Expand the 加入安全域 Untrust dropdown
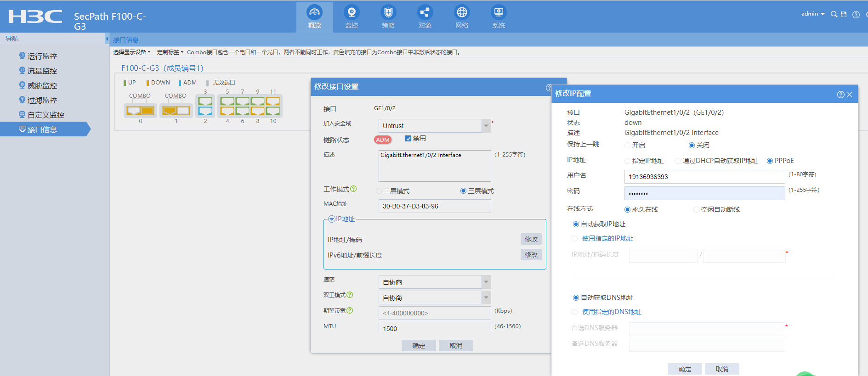This screenshot has height=376, width=868. point(486,126)
